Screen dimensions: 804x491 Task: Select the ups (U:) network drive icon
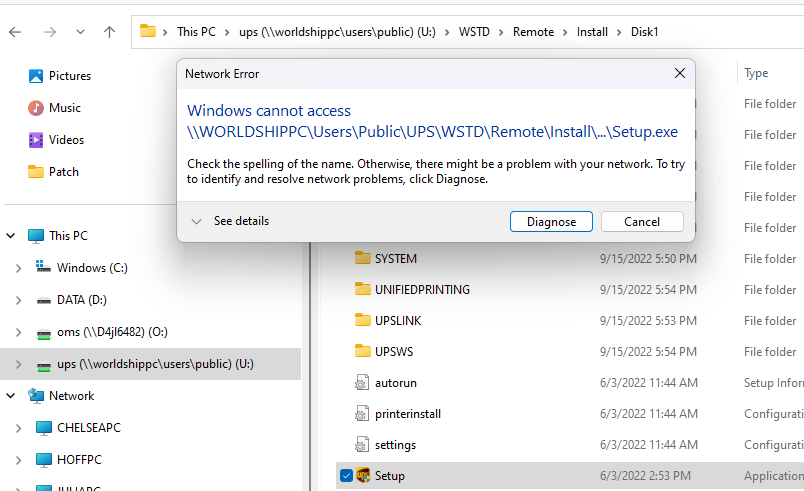point(44,366)
